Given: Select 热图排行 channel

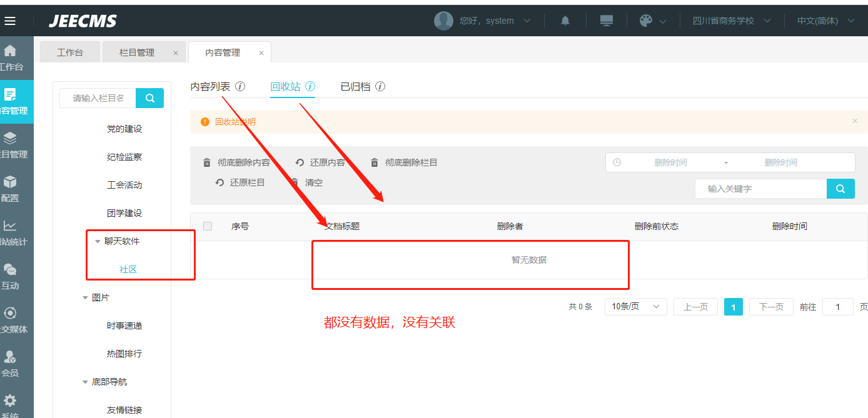Looking at the screenshot, I should tap(124, 354).
